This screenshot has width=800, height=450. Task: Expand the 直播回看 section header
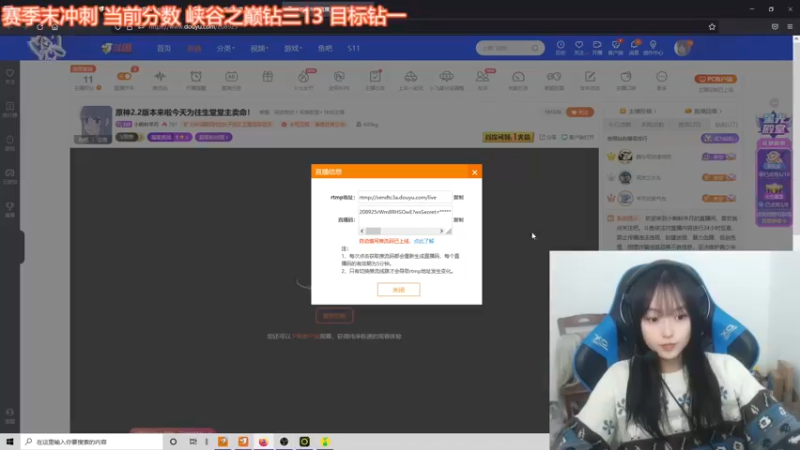[703, 111]
